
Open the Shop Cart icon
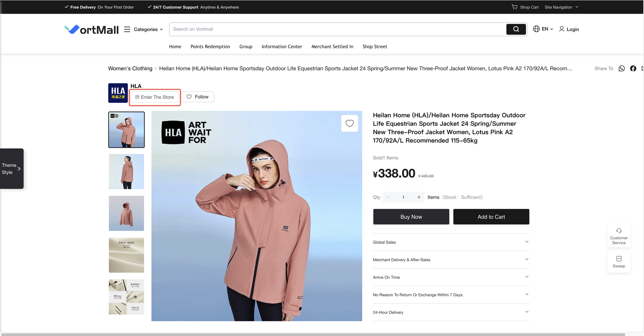[514, 7]
